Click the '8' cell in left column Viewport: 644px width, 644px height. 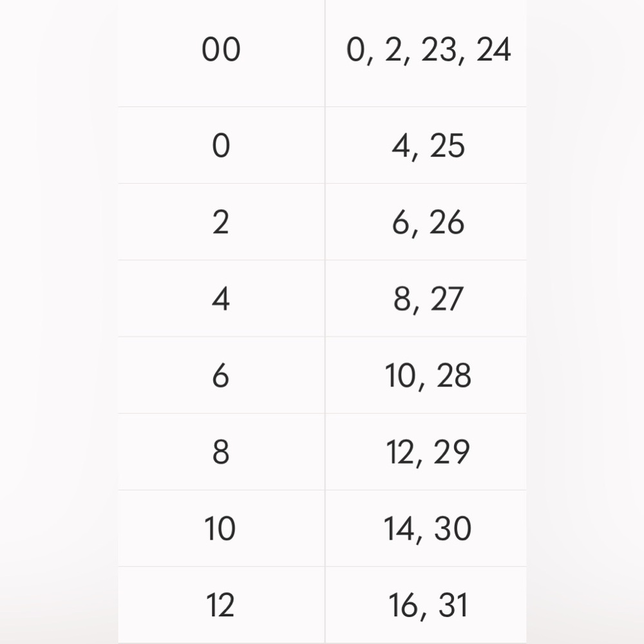[x=221, y=452]
